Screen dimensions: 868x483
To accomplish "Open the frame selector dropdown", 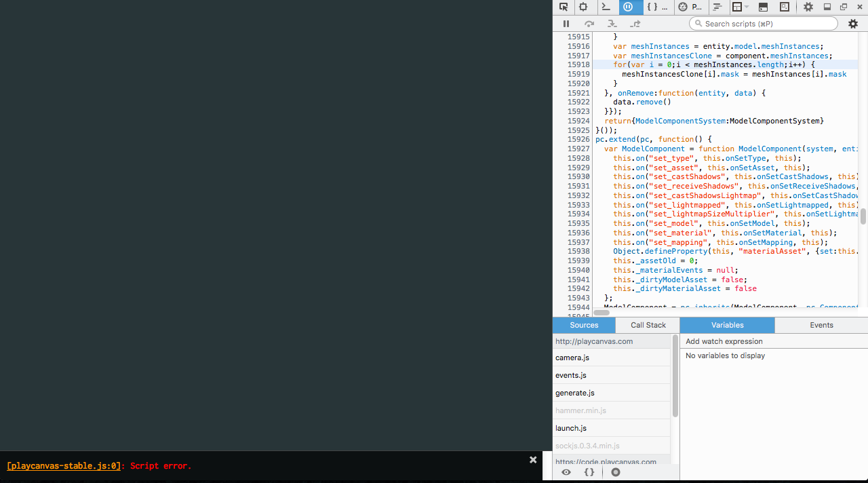I will pos(741,7).
